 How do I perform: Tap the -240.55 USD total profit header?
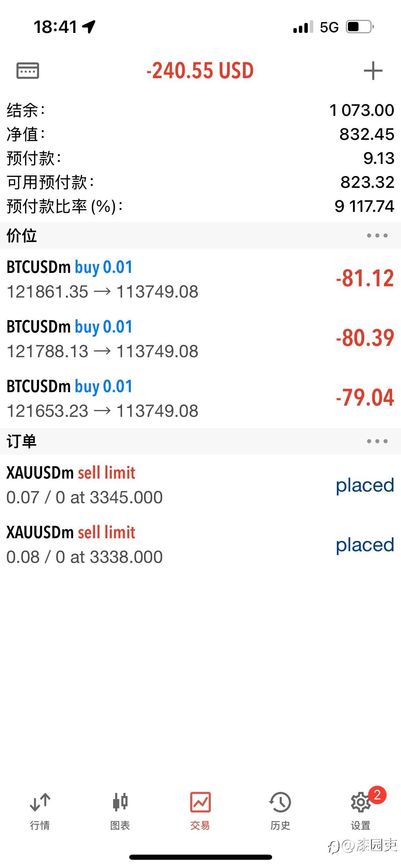click(x=200, y=71)
